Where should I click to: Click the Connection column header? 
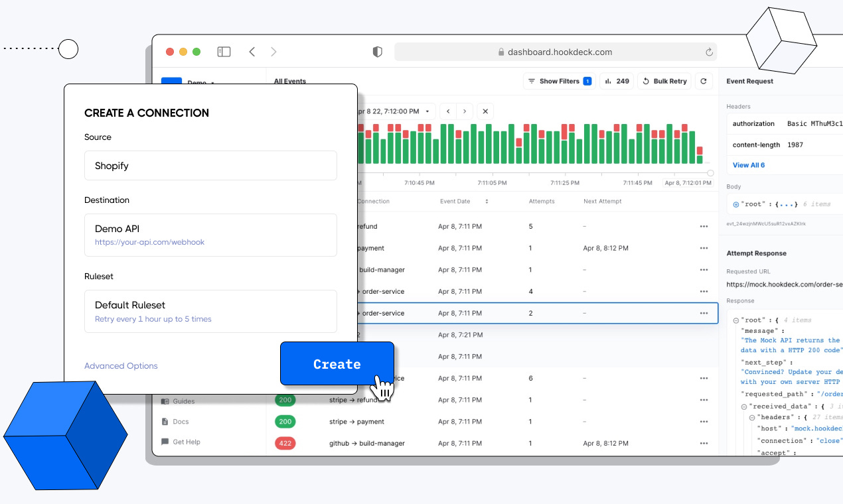(x=373, y=201)
